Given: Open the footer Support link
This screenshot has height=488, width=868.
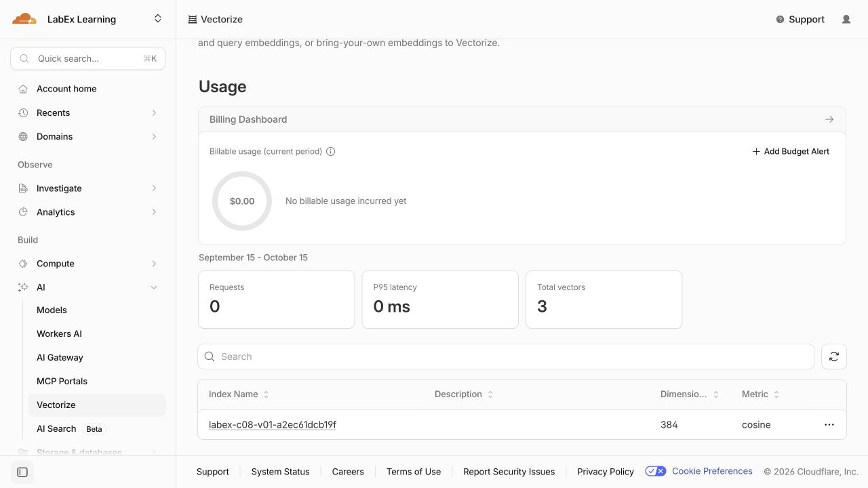Looking at the screenshot, I should 213,472.
